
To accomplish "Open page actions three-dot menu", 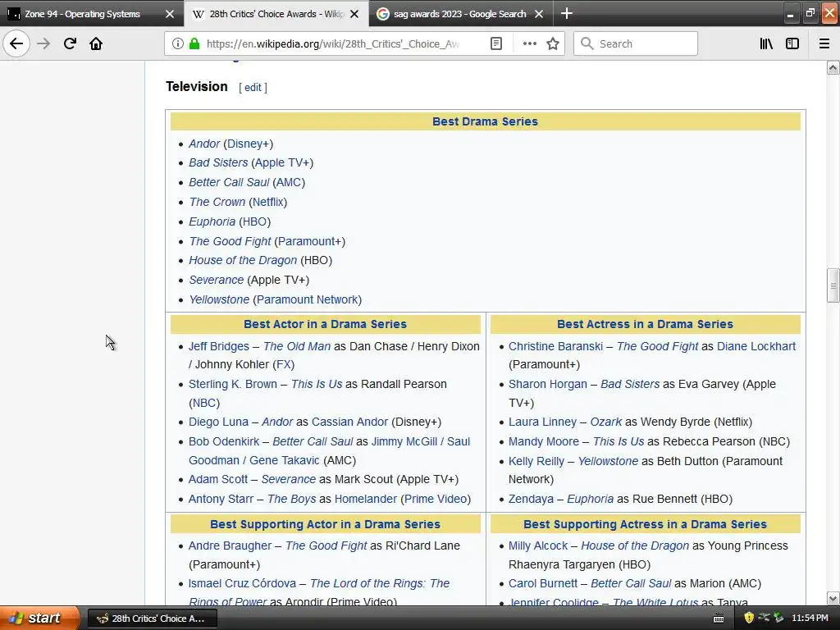I will point(529,44).
